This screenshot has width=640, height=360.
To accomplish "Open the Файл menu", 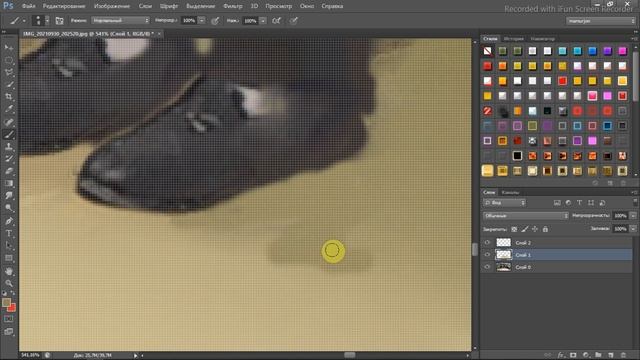I will [x=29, y=6].
